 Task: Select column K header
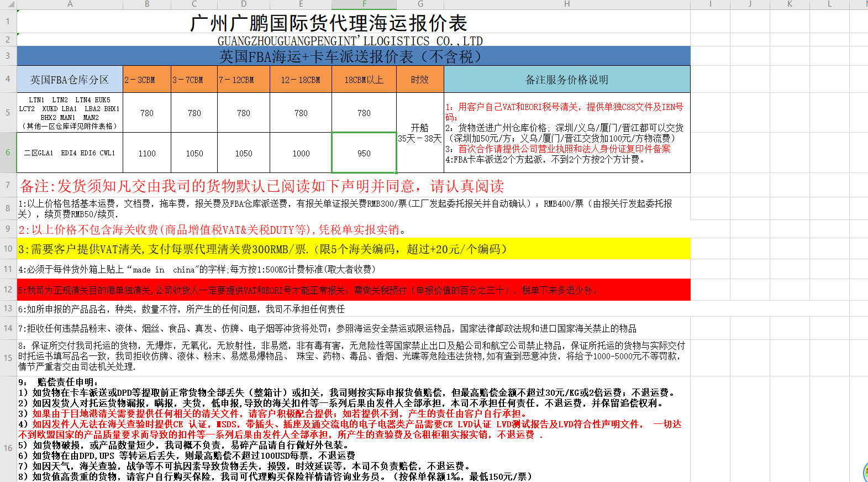(790, 4)
